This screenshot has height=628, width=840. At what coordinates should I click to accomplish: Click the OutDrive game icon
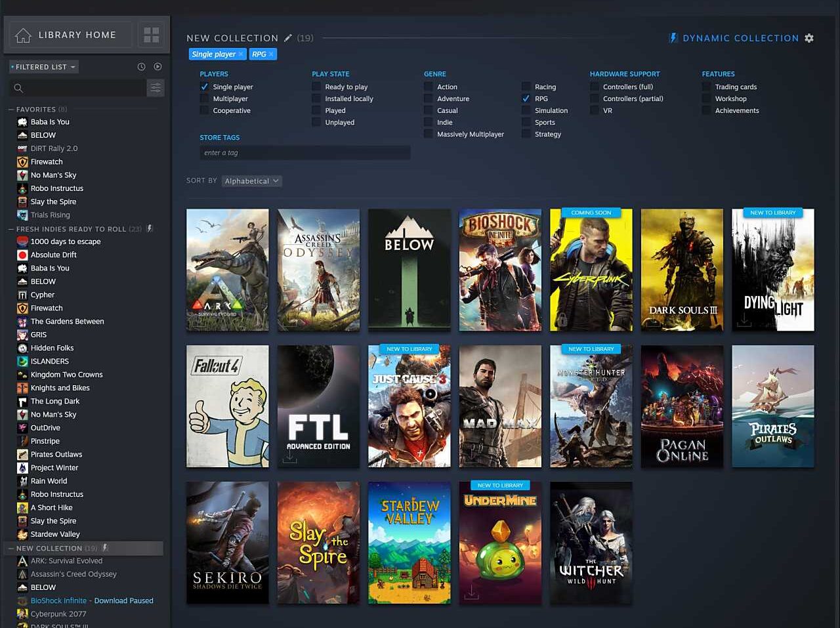pyautogui.click(x=22, y=428)
